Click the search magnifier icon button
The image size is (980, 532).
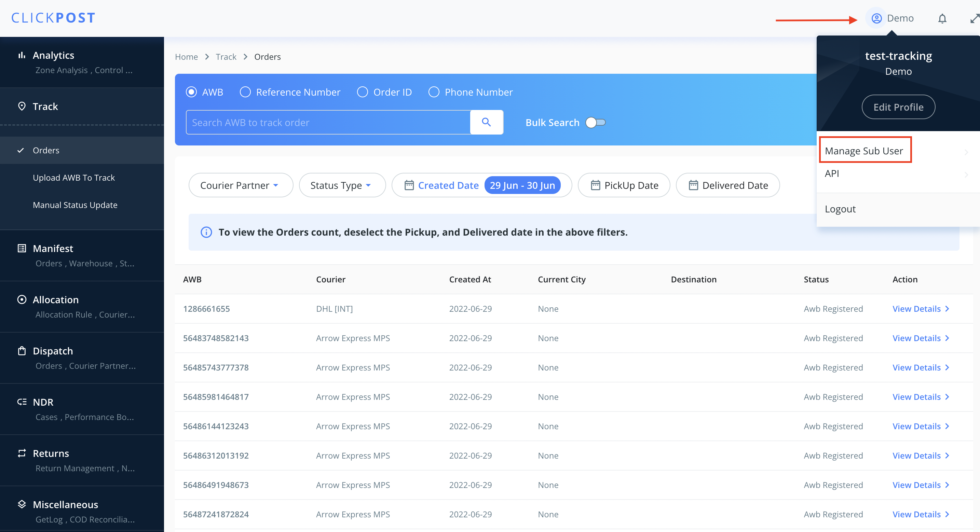(486, 122)
